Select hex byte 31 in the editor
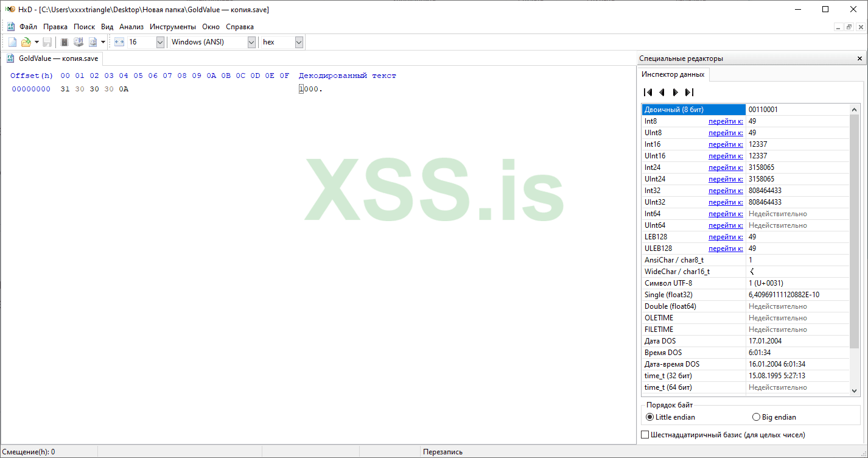The image size is (868, 458). (65, 90)
